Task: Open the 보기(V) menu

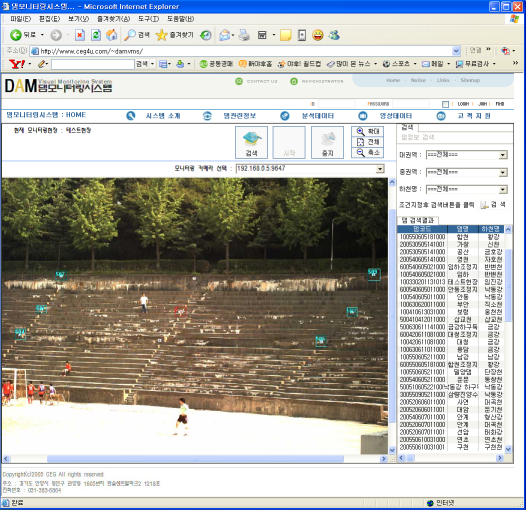Action: (x=78, y=19)
